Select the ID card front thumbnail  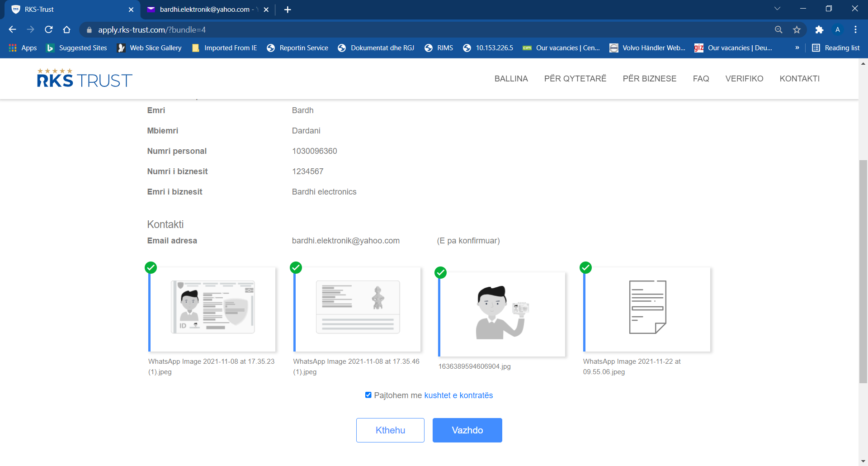click(212, 309)
